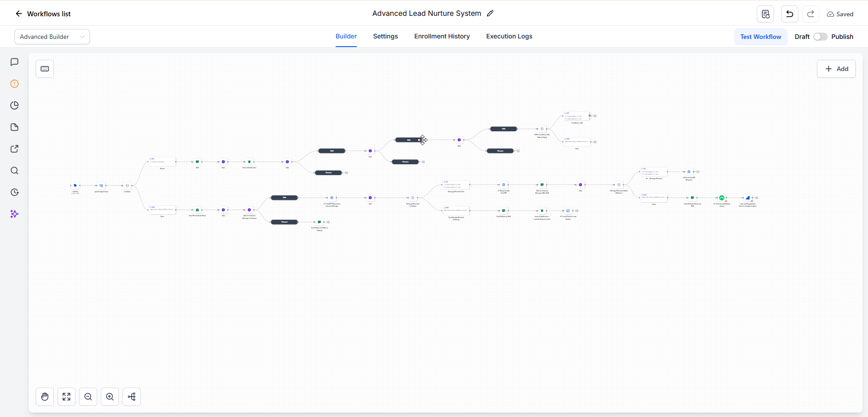Switch to the Builder tab
Viewport: 868px width, 417px height.
[346, 36]
